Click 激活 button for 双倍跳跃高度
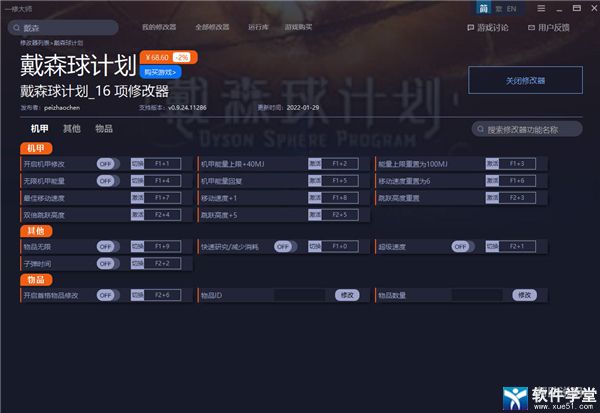The image size is (600, 413). 137,215
